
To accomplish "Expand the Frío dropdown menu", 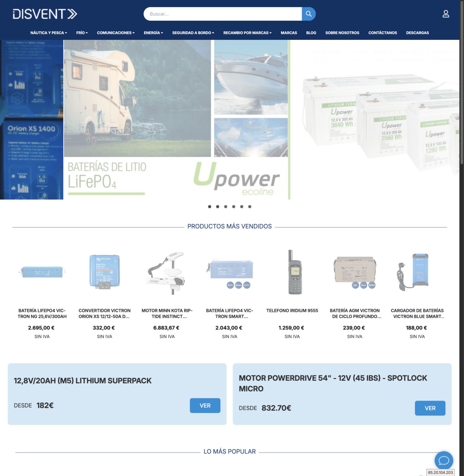I will click(82, 33).
